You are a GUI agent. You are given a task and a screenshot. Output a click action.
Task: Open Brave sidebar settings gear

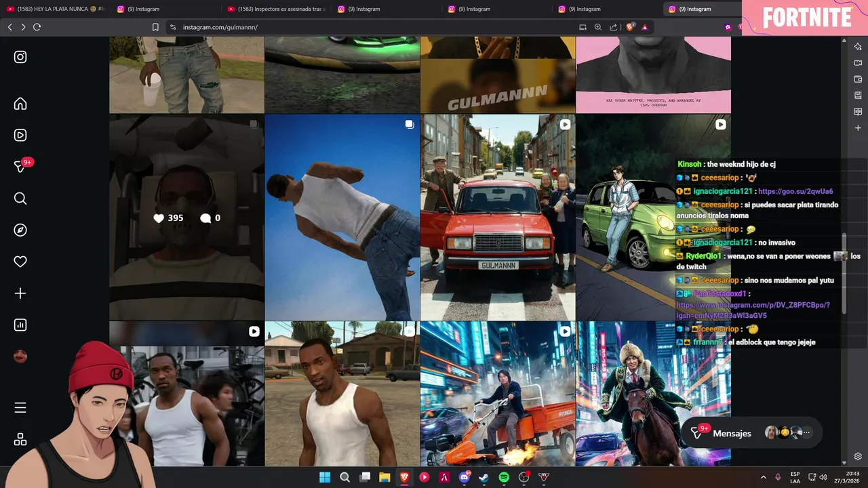(858, 457)
